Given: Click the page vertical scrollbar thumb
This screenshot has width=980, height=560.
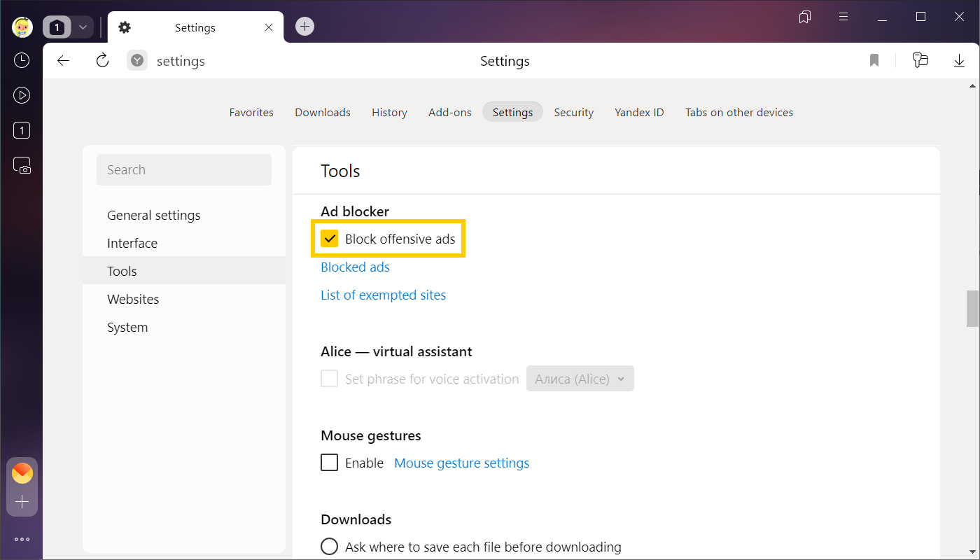Looking at the screenshot, I should [972, 309].
